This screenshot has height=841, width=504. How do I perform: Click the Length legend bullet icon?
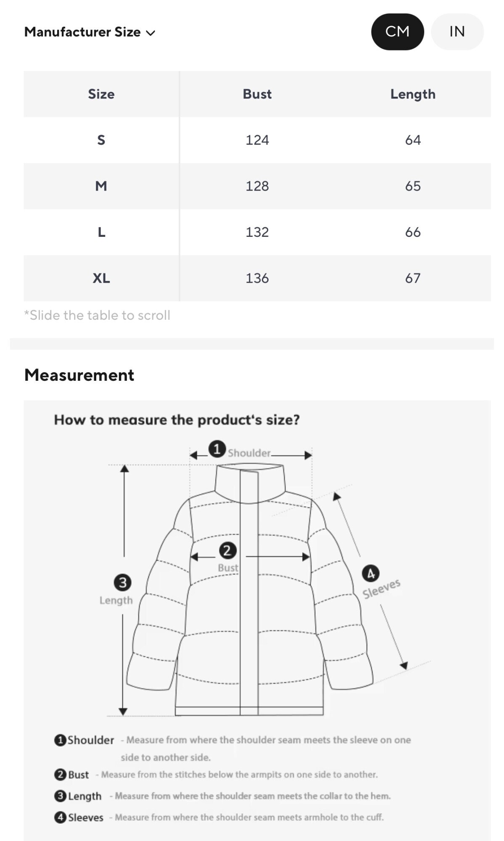pos(60,796)
